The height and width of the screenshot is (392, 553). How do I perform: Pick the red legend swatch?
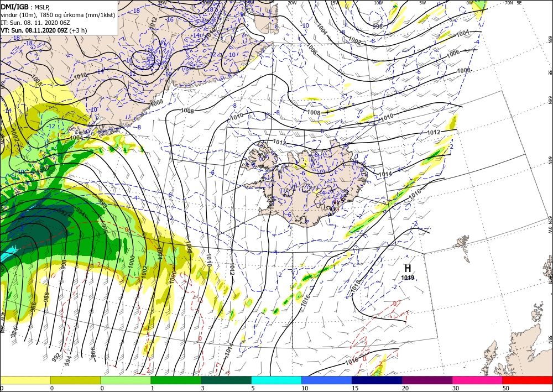[528, 380]
